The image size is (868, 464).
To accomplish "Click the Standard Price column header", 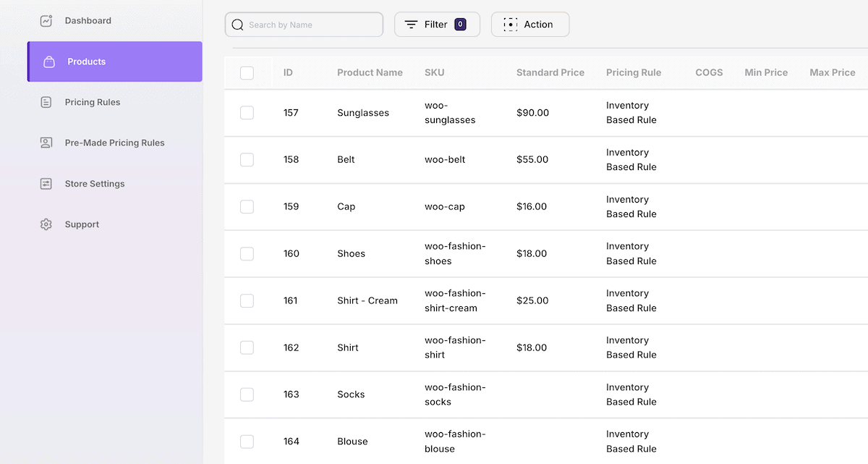I will click(550, 72).
